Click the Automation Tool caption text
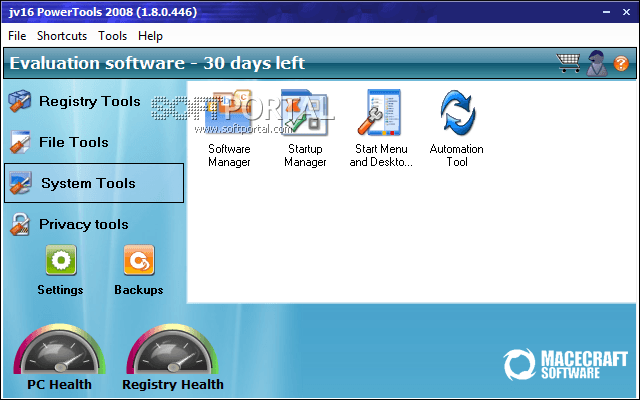Screen dimensions: 640x400 [457, 156]
